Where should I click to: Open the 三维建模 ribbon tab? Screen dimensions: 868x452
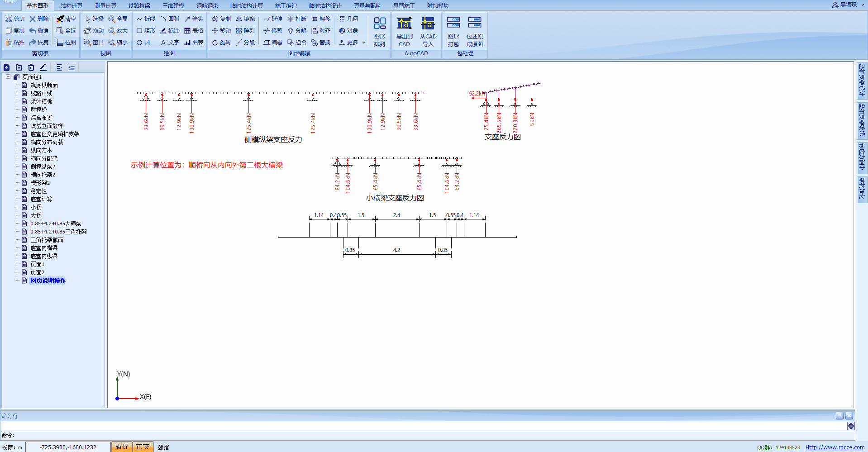173,5
